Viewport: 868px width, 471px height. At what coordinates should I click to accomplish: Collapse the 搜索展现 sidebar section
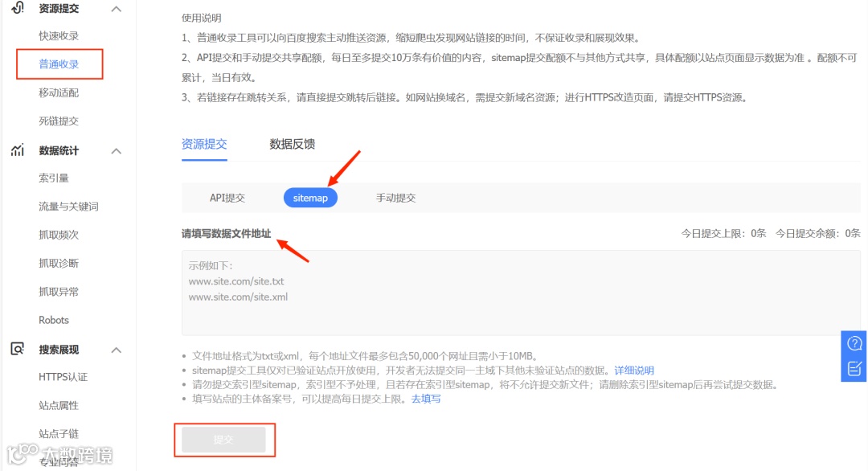(x=116, y=349)
